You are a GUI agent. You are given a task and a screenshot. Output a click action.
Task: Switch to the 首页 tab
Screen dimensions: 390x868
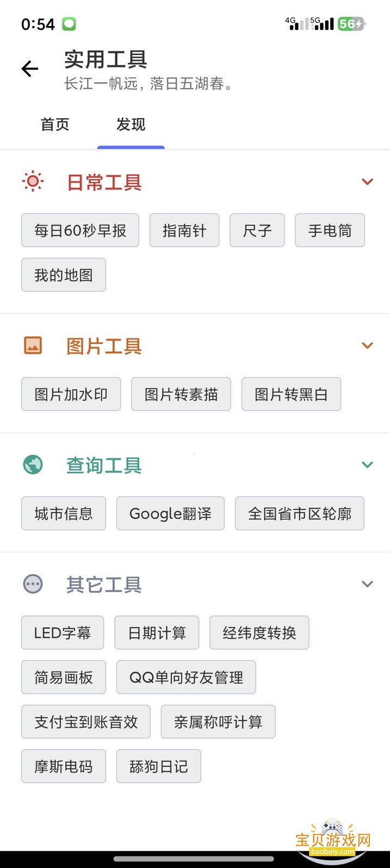point(55,125)
